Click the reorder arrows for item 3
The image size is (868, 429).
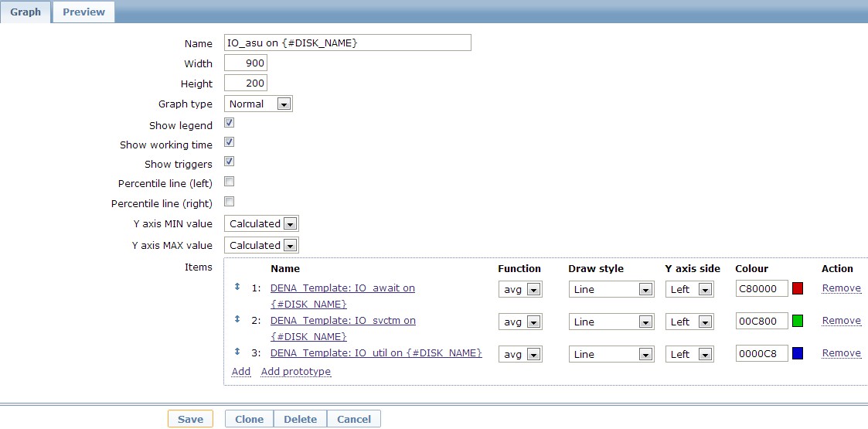237,352
